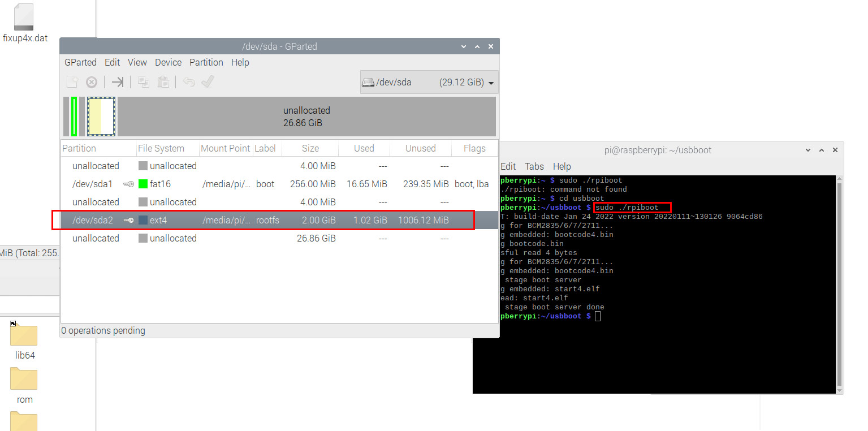Open the Tabs menu in the terminal
The height and width of the screenshot is (431, 868).
pyautogui.click(x=534, y=166)
